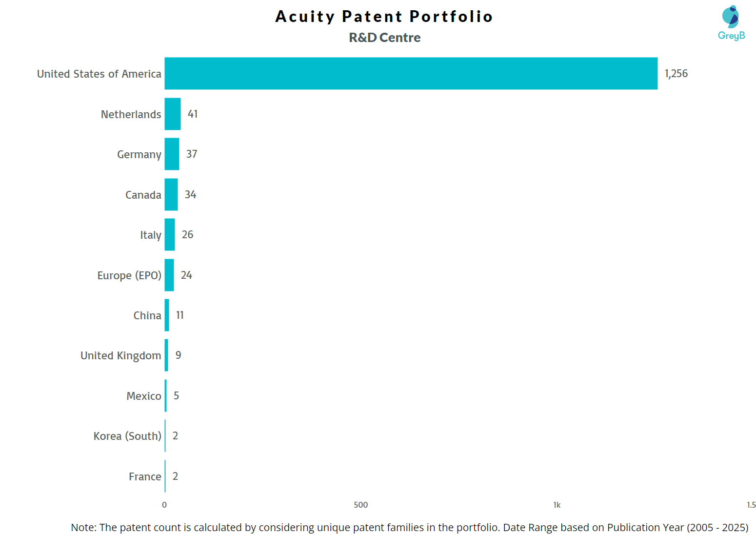The width and height of the screenshot is (756, 537).
Task: Click the Netherlands value label 41
Action: 193,114
